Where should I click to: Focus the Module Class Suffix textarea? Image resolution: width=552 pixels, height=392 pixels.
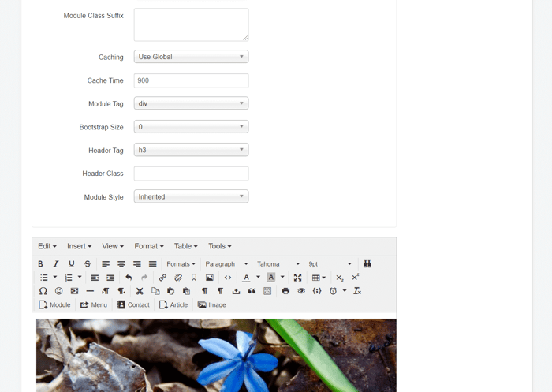(191, 24)
